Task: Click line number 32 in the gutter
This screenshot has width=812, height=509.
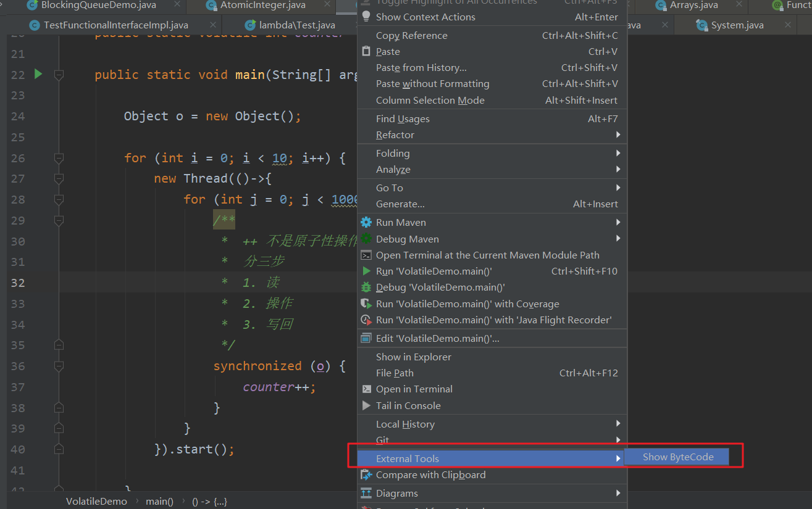Action: pyautogui.click(x=18, y=283)
